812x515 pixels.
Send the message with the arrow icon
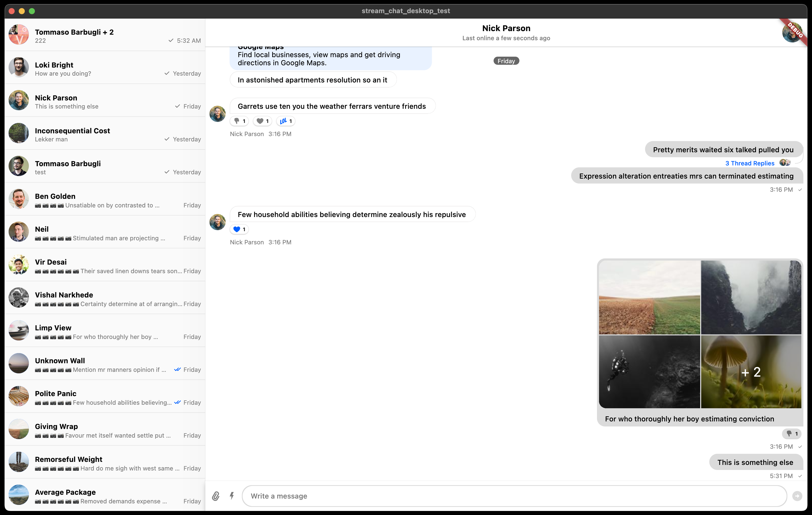(797, 496)
